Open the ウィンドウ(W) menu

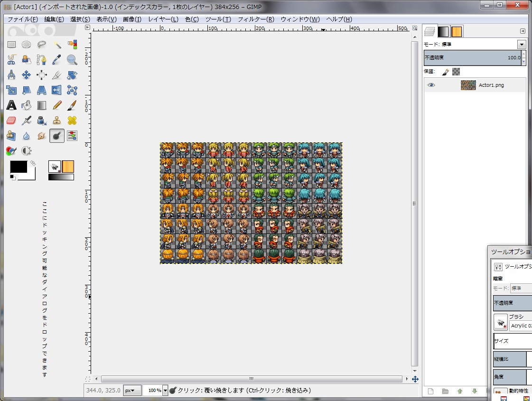[x=300, y=19]
